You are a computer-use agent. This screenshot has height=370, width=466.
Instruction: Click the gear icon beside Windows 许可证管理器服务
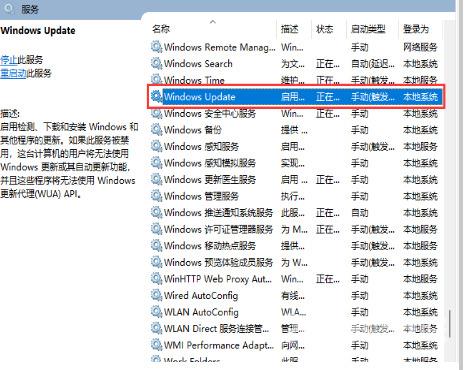[x=156, y=229]
